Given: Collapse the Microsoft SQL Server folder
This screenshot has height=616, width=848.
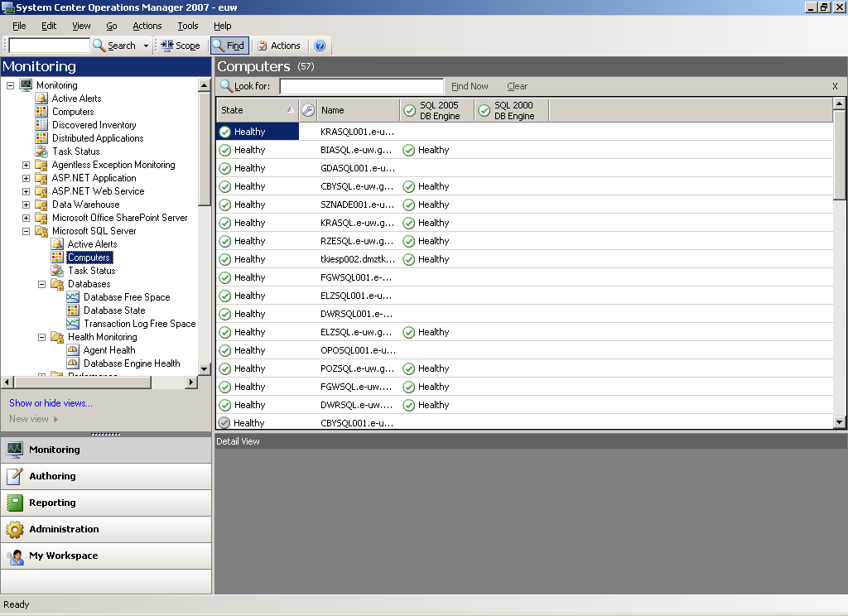Looking at the screenshot, I should [x=26, y=231].
